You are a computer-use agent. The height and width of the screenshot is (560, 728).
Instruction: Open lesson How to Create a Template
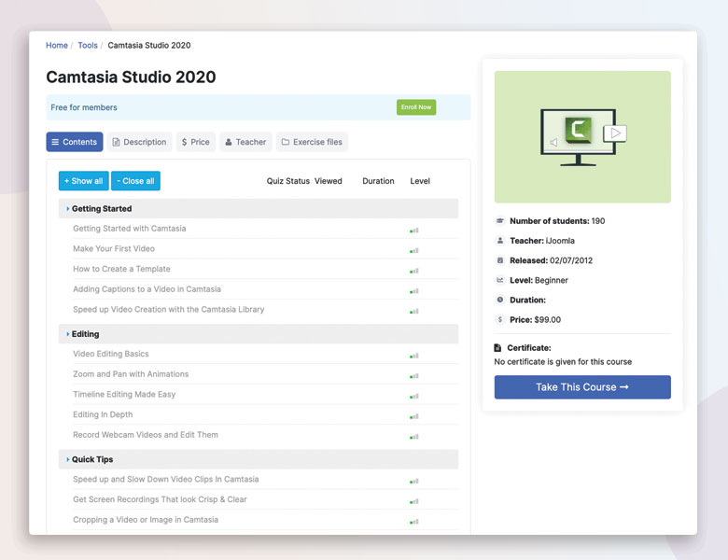121,269
